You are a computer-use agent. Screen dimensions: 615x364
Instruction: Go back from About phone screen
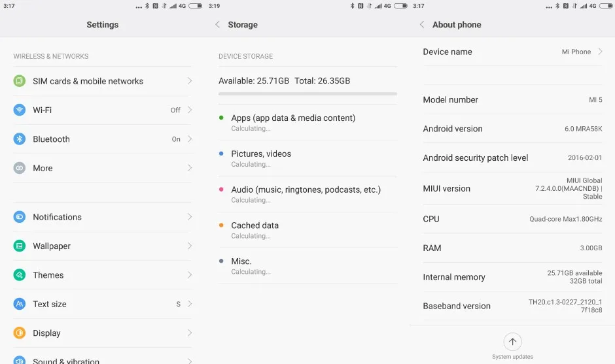pos(422,25)
